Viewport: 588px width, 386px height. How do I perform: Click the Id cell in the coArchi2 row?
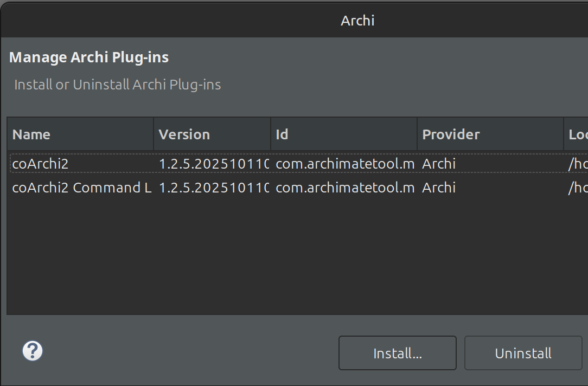tap(345, 164)
